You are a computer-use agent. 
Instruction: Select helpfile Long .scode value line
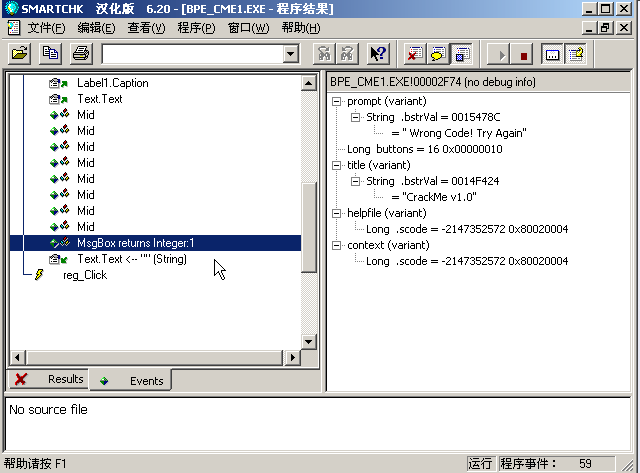click(467, 229)
